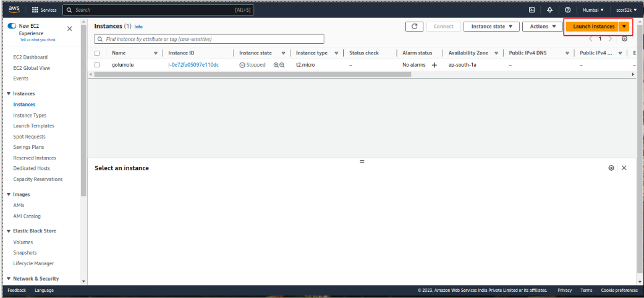The width and height of the screenshot is (644, 298).
Task: Open Instance Types in sidebar
Action: (30, 116)
